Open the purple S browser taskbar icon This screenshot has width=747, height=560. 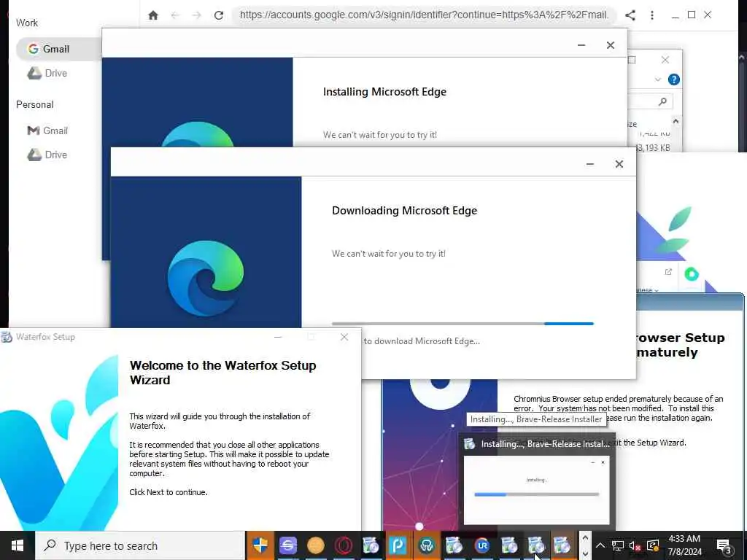click(287, 545)
